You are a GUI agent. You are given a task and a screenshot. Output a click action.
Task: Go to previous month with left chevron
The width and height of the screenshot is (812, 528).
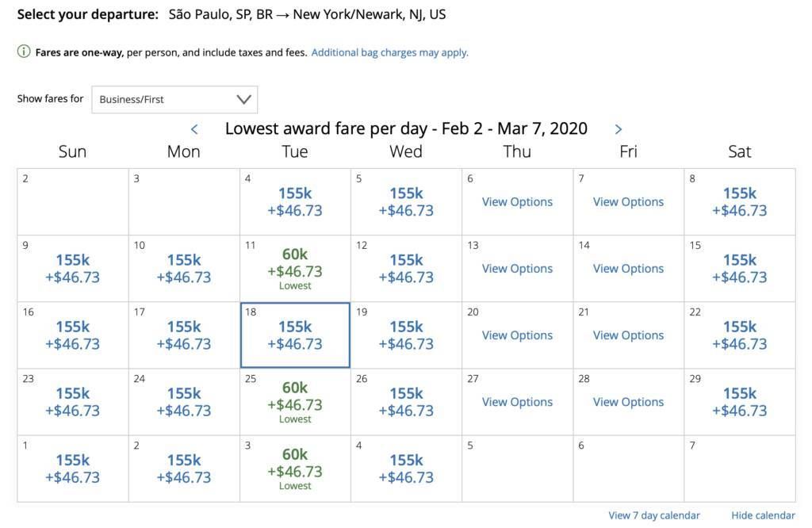(195, 129)
